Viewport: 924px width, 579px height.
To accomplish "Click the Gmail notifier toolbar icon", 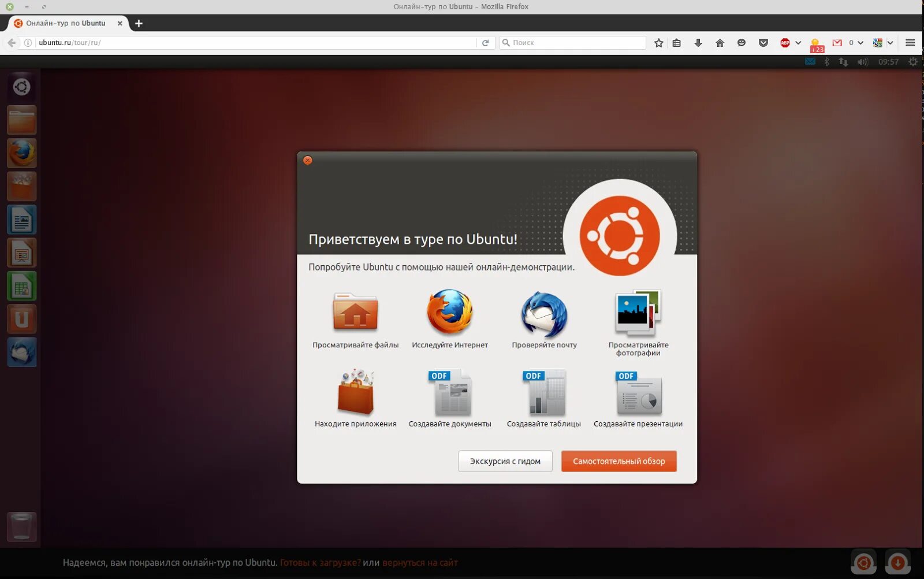I will tap(837, 43).
